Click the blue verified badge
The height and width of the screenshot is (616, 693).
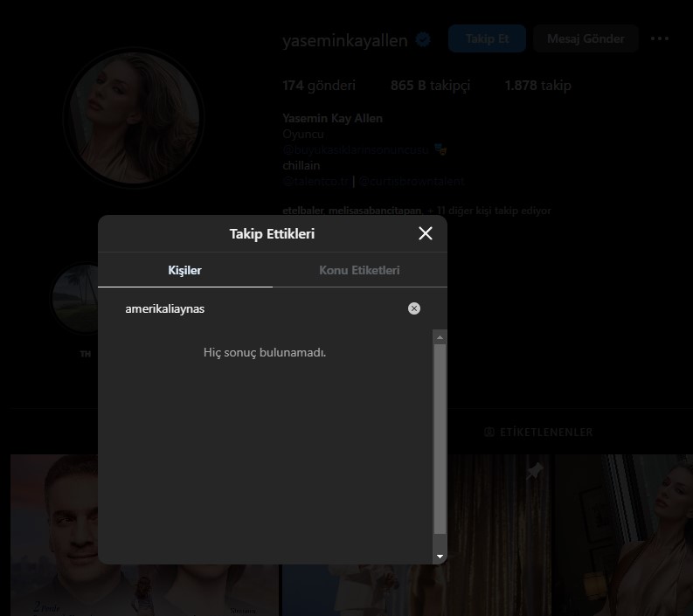click(x=423, y=40)
